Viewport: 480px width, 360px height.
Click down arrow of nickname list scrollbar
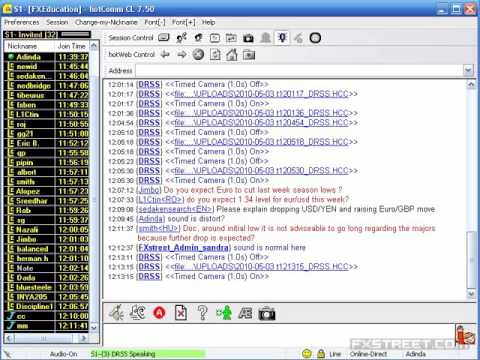(94, 328)
